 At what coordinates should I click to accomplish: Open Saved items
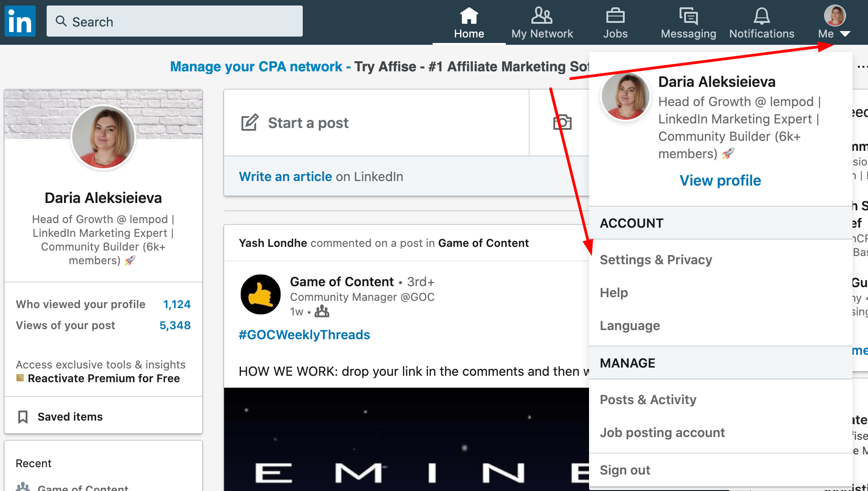(x=70, y=417)
